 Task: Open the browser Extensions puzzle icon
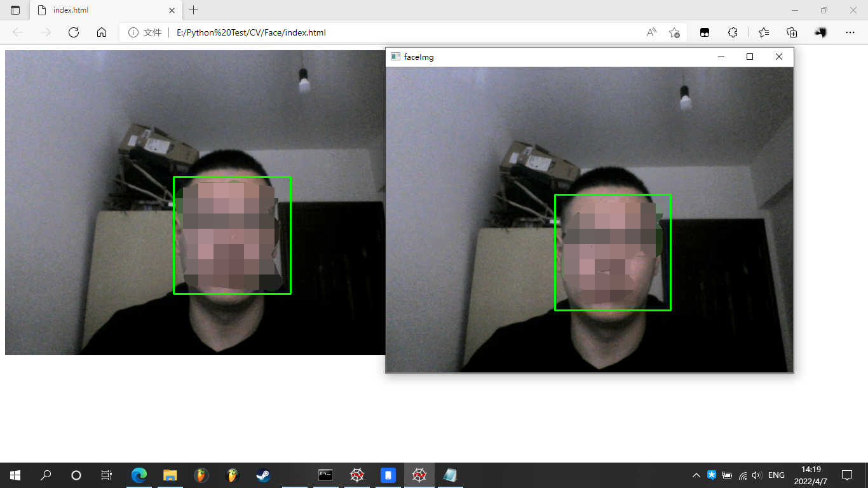(733, 32)
